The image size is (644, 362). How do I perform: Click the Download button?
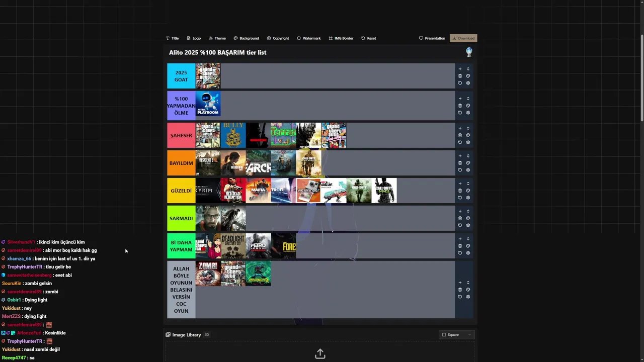(463, 38)
